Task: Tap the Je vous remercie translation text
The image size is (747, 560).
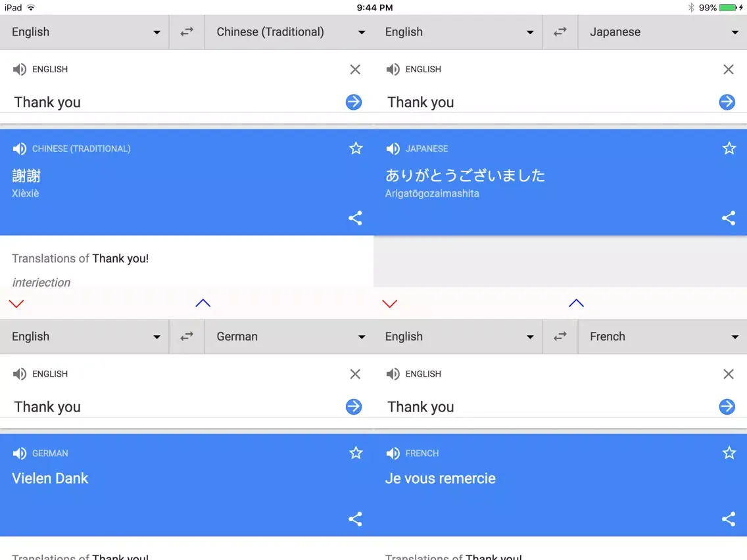Action: tap(440, 478)
